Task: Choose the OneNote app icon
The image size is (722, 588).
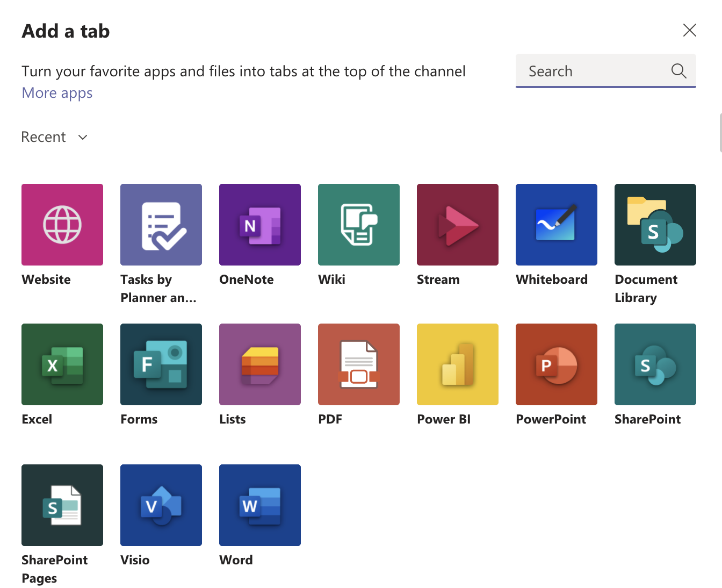Action: click(260, 225)
